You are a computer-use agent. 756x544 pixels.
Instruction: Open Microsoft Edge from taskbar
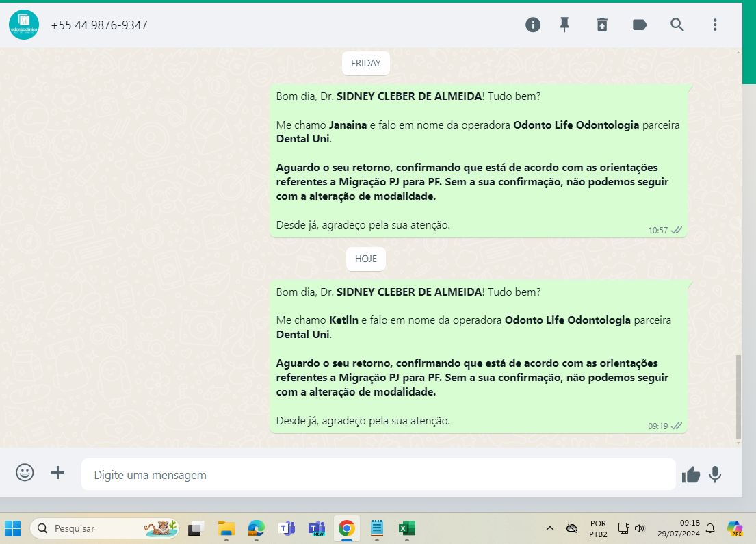tap(256, 528)
